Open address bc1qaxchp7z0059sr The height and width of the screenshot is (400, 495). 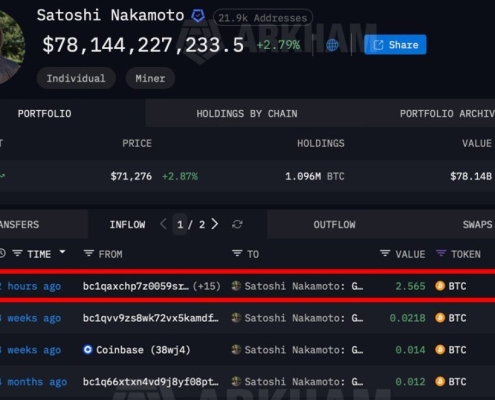pos(136,286)
